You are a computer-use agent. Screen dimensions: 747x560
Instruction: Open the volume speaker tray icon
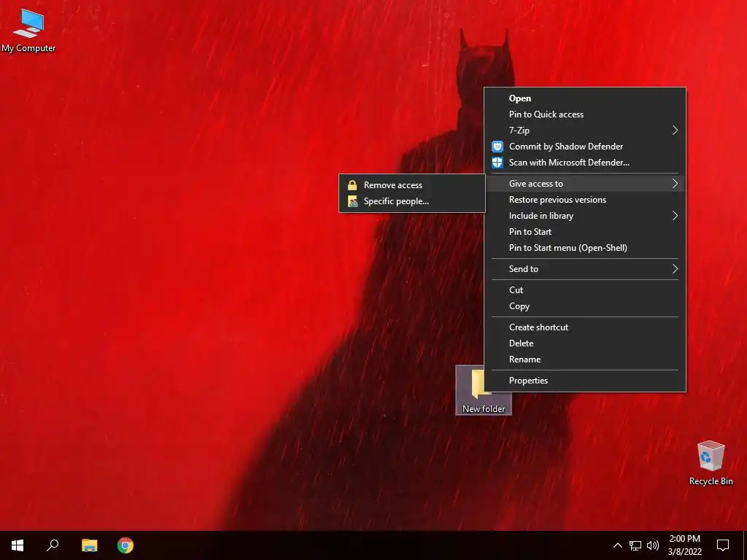point(653,545)
